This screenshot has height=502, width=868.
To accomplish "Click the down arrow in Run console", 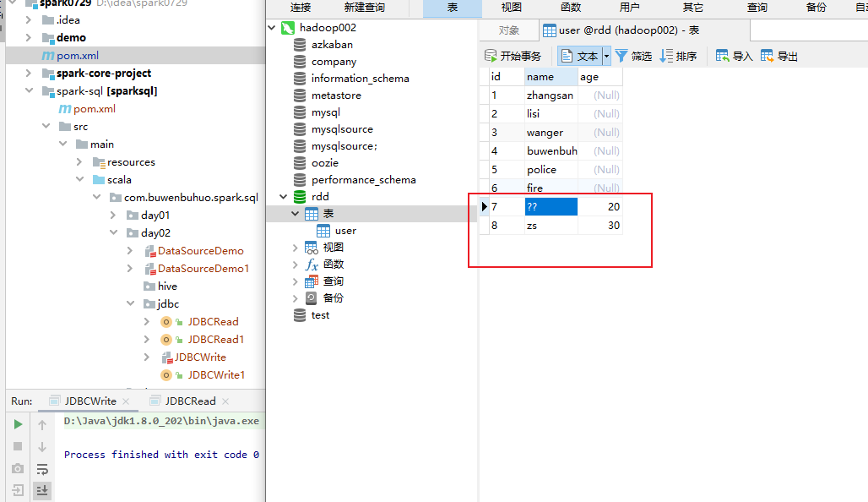I will coord(42,446).
